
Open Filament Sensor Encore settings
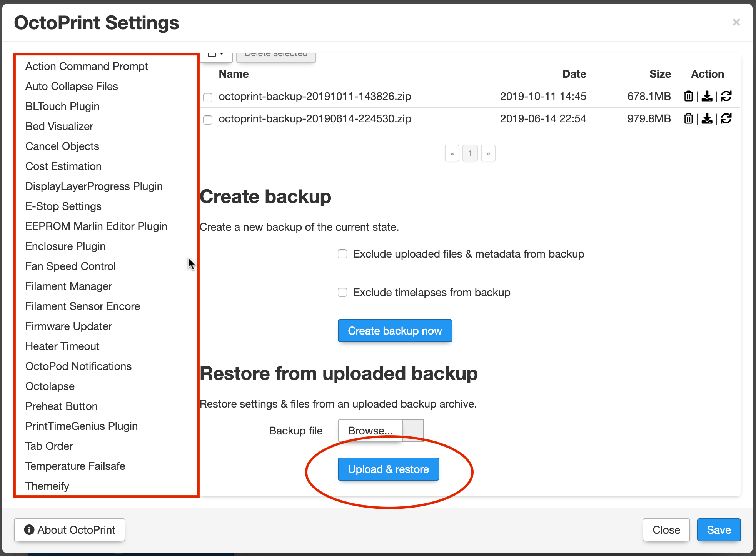coord(83,306)
